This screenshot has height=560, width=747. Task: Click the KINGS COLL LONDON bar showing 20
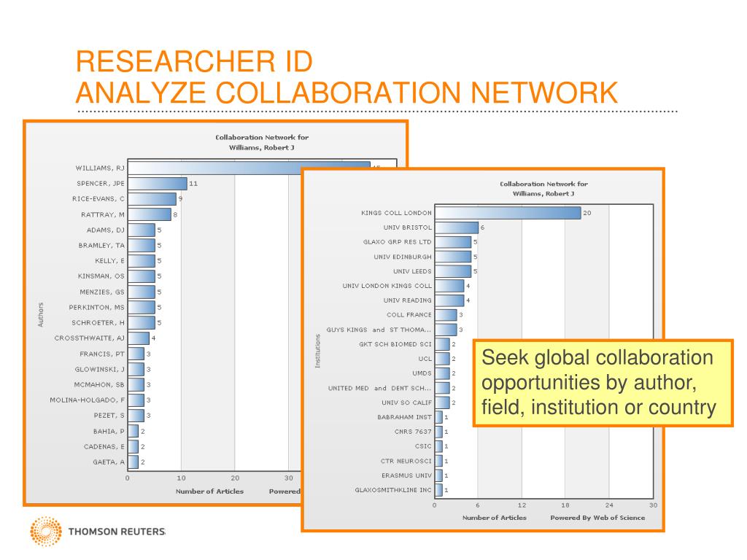click(508, 213)
